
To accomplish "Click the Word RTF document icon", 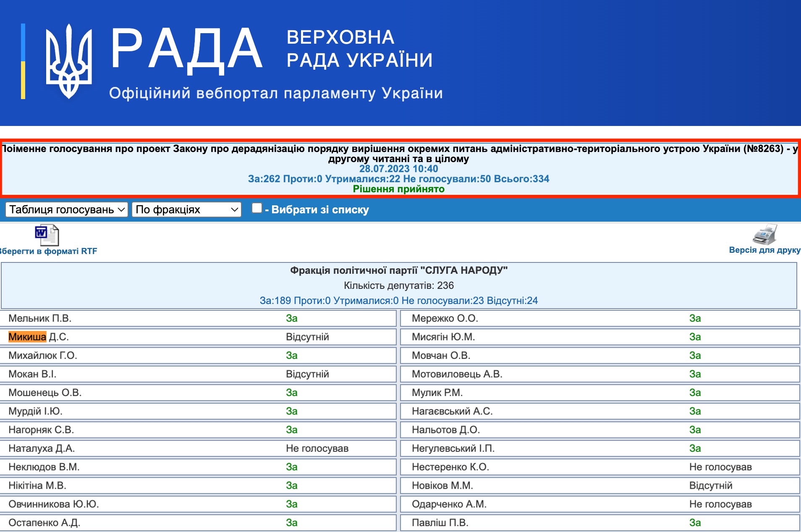I will point(47,235).
